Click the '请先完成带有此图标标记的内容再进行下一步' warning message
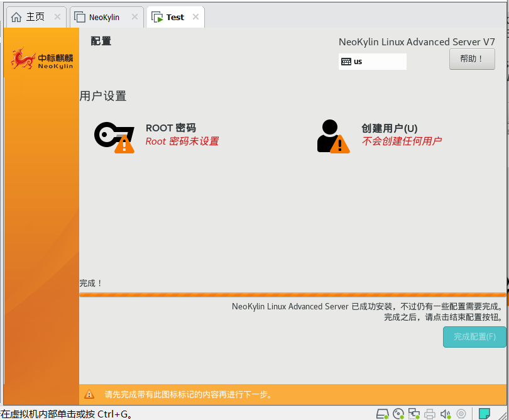This screenshot has height=420, width=509. (x=189, y=395)
